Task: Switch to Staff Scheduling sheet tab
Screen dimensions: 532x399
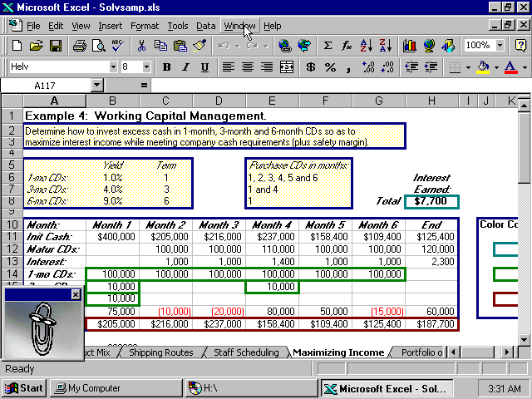Action: (245, 352)
